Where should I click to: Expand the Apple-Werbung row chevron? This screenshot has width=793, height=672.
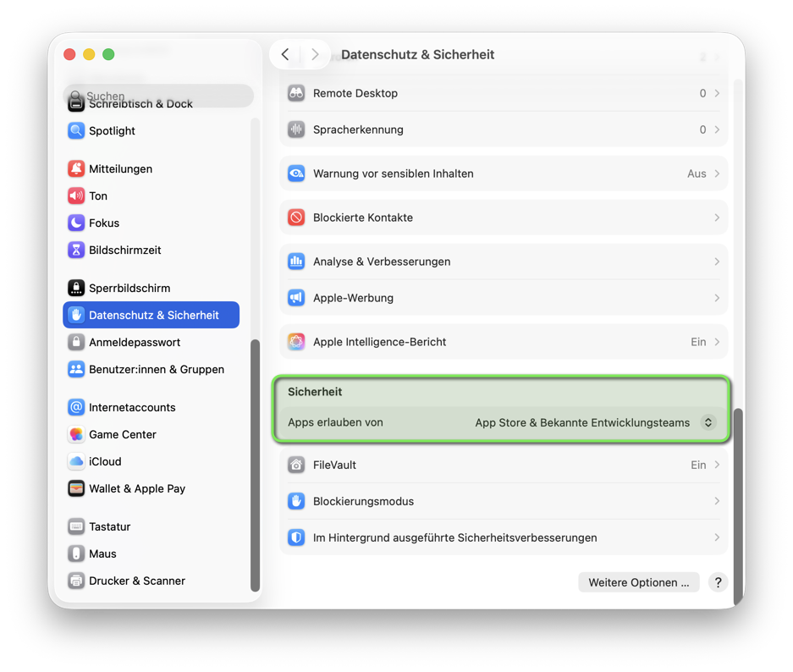(717, 298)
